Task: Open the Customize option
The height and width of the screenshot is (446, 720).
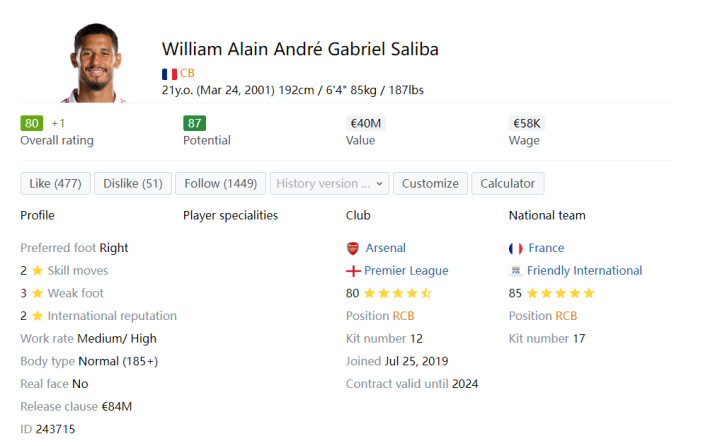Action: (x=430, y=184)
